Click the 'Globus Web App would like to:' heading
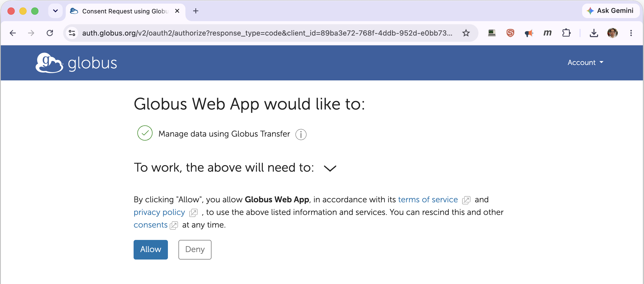The height and width of the screenshot is (284, 644). [249, 104]
